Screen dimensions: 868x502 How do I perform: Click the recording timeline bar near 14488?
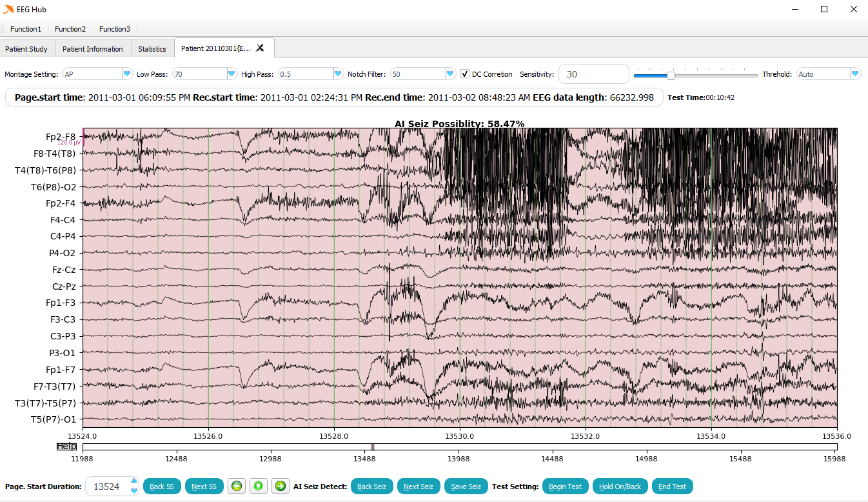pos(552,447)
